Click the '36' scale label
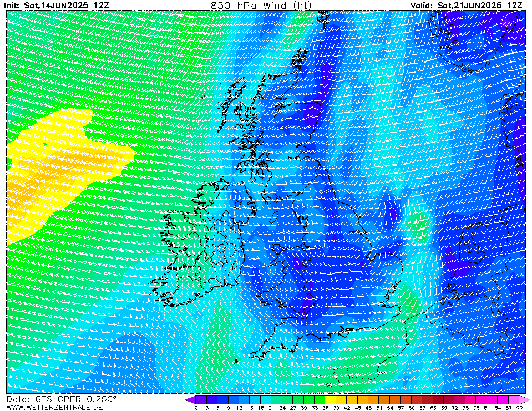 coord(326,408)
